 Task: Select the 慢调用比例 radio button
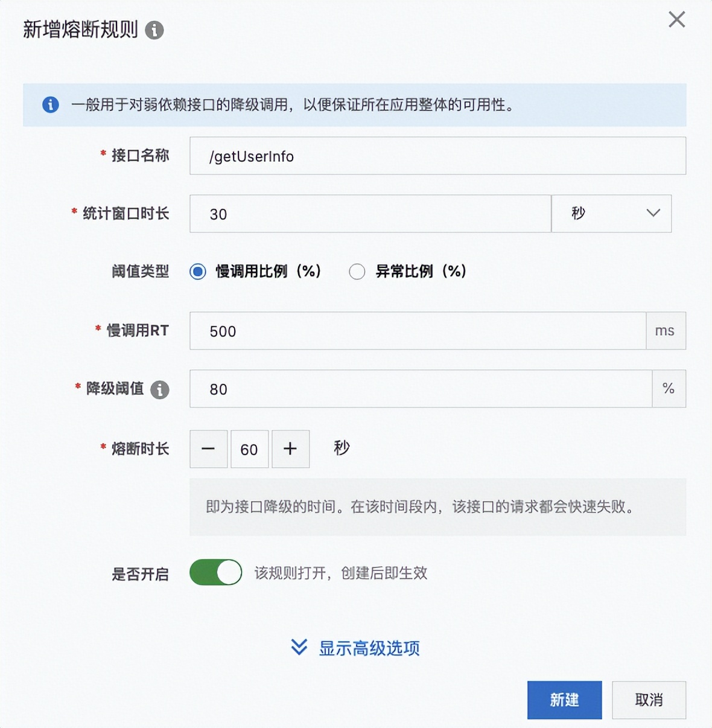click(x=198, y=272)
